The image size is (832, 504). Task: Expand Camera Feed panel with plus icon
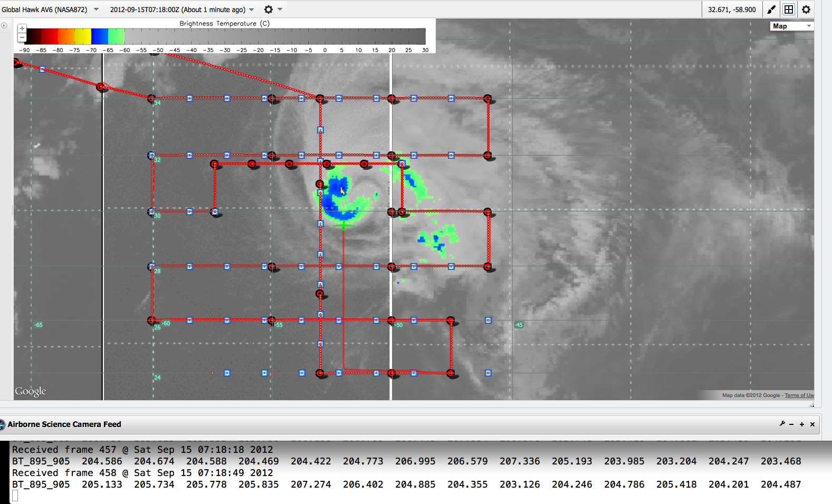pos(802,424)
